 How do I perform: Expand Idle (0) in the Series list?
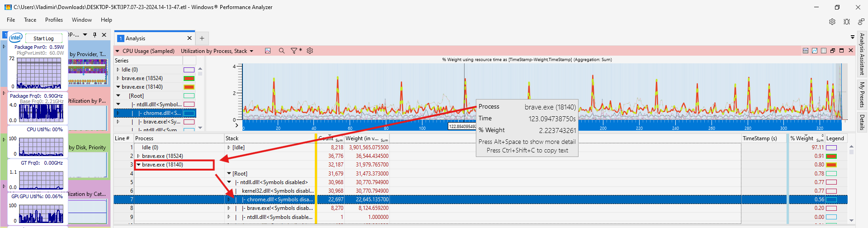(x=118, y=70)
